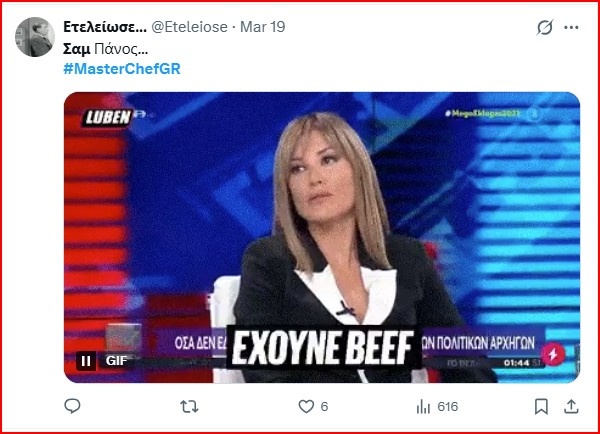Open the view analytics bar chart icon

423,406
